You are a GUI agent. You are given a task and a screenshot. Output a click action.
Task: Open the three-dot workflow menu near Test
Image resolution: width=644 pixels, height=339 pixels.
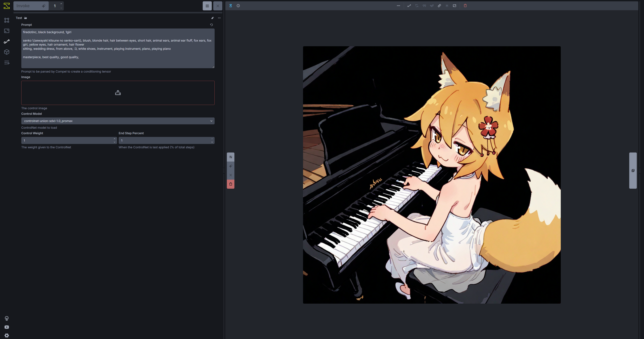coord(219,18)
